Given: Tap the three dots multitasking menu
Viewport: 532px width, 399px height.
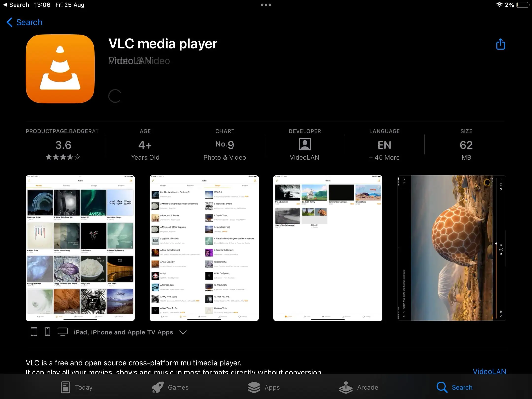Looking at the screenshot, I should click(x=266, y=5).
